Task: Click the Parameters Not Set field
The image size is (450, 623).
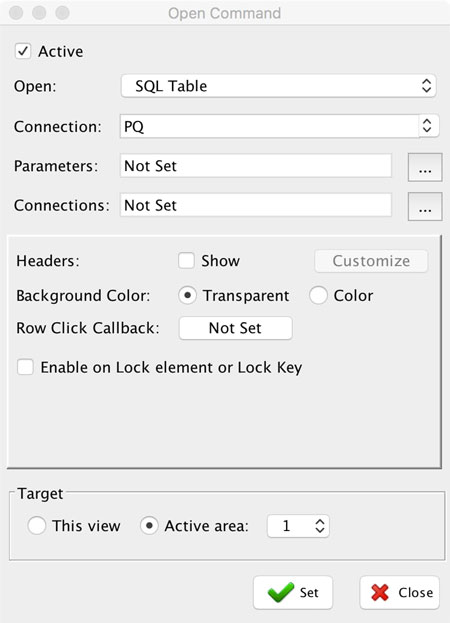Action: pyautogui.click(x=256, y=166)
